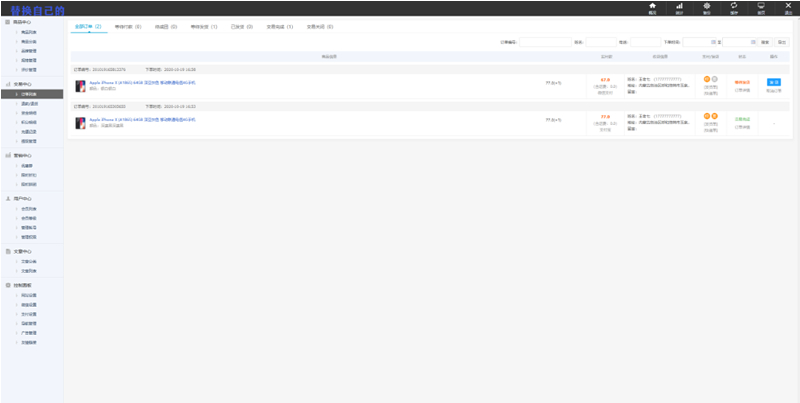Click the home icon in top bar

click(653, 6)
